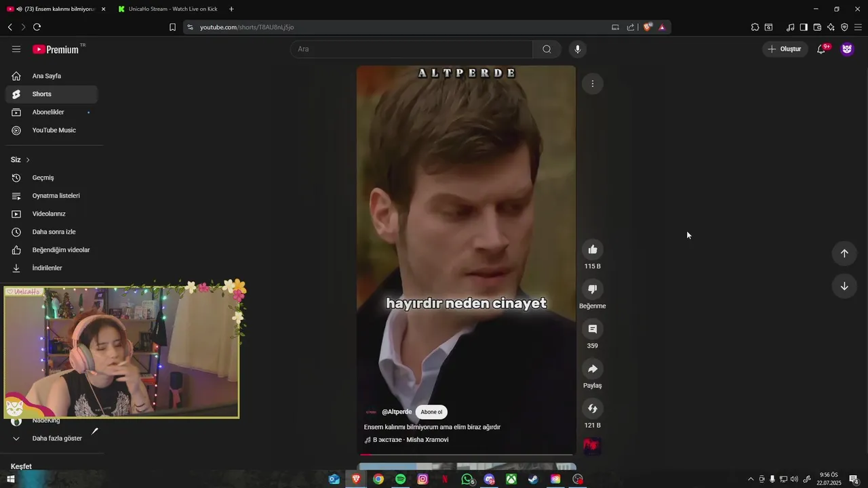Open Spotify from the taskbar
Screen dimensions: 868x488
click(x=400, y=479)
